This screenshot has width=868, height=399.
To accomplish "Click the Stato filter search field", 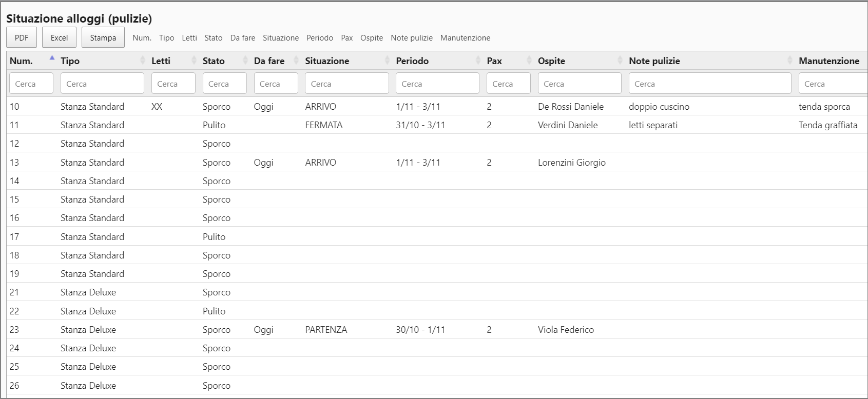I will pyautogui.click(x=224, y=84).
